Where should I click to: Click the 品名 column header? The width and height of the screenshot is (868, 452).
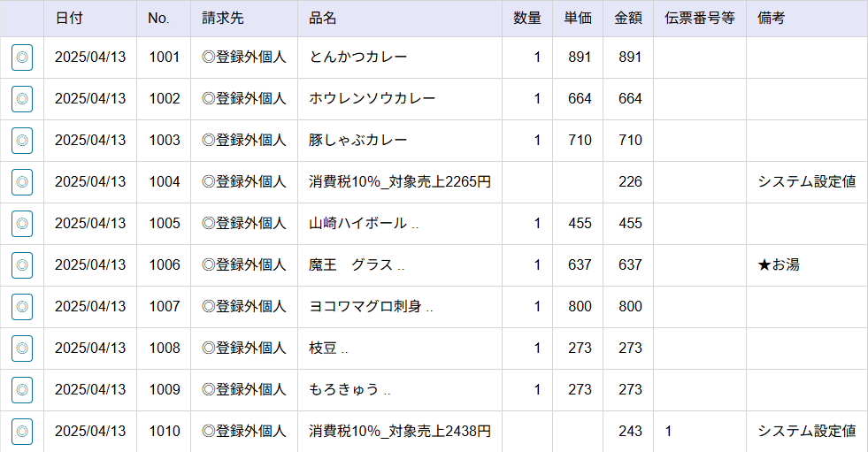pyautogui.click(x=323, y=19)
